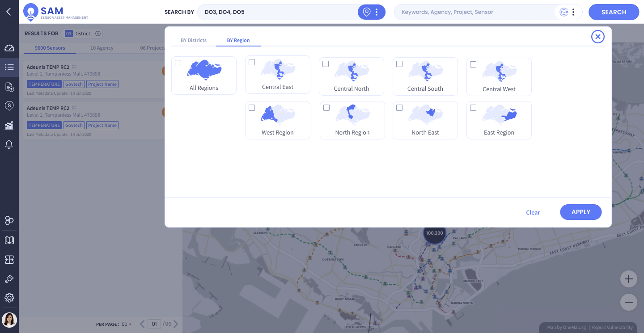
Task: Click the 100,290 cluster marker on the map
Action: [x=435, y=233]
